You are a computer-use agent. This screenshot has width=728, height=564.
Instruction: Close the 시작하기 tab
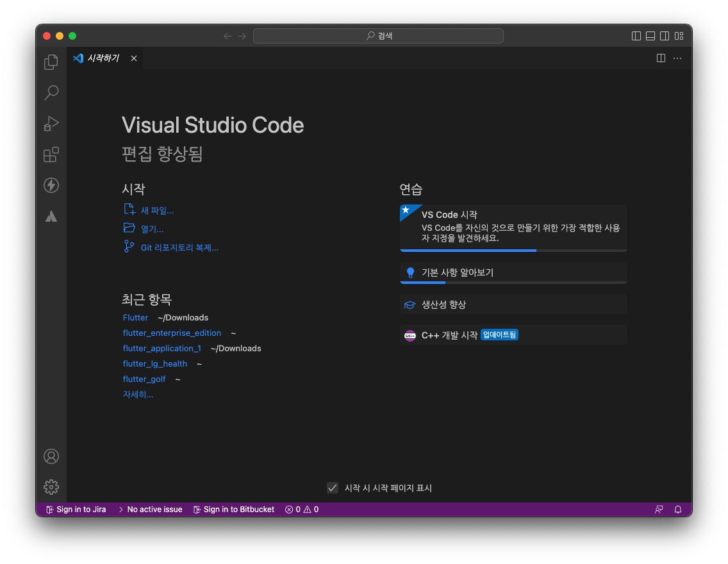[x=134, y=58]
